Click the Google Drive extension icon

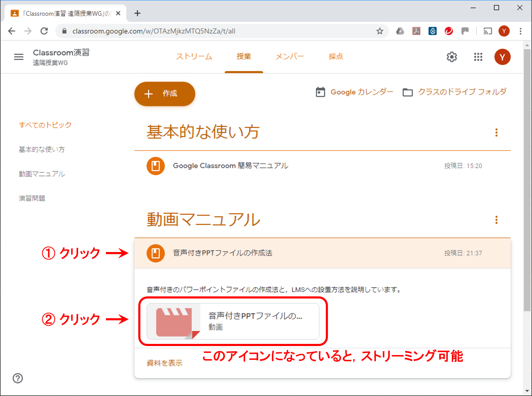coord(400,31)
